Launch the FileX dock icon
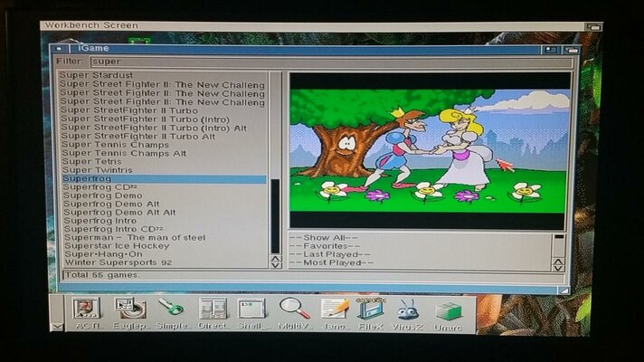644x362 pixels. coord(371,310)
